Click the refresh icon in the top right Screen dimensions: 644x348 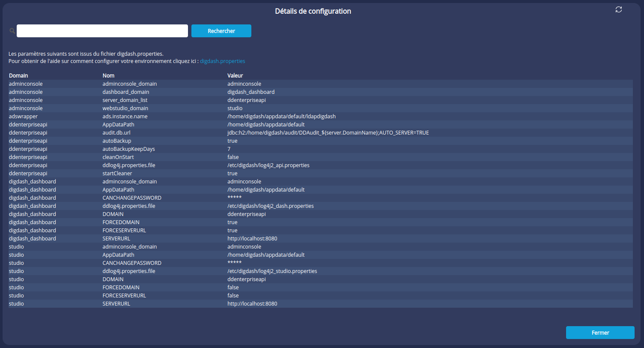[618, 9]
